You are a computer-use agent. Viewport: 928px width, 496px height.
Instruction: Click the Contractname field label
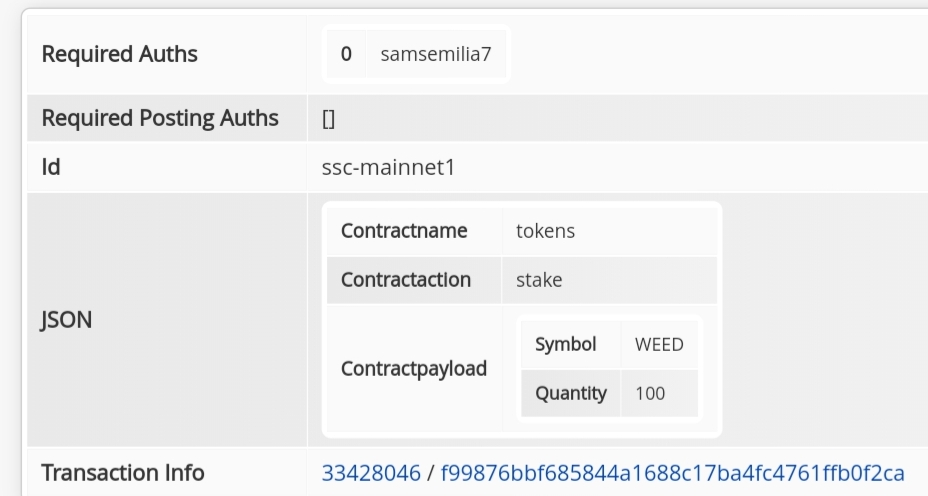click(404, 231)
